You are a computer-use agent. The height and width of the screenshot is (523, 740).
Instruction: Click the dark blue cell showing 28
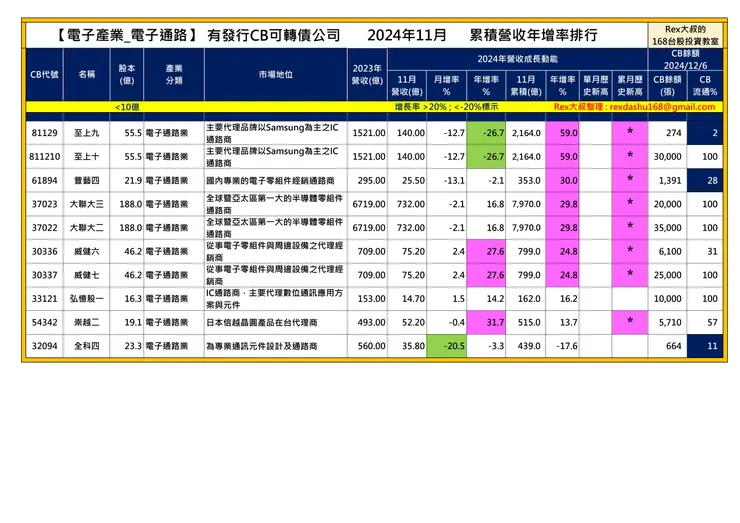705,180
